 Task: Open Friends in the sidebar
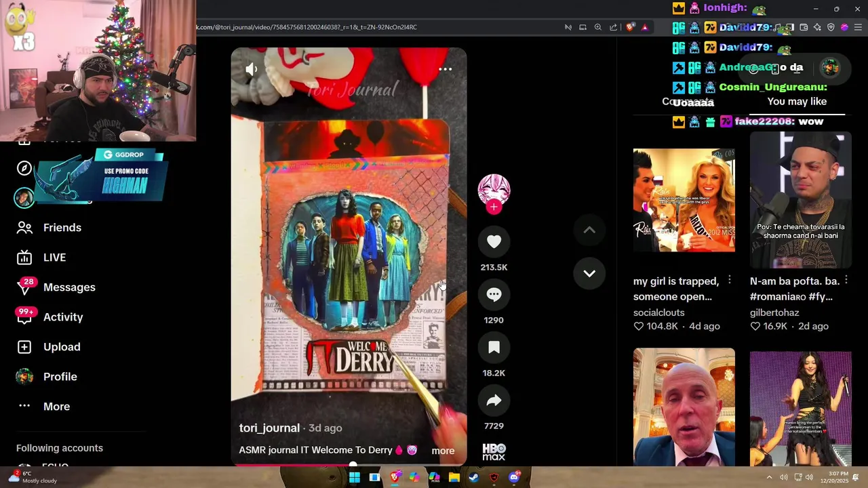click(49, 228)
